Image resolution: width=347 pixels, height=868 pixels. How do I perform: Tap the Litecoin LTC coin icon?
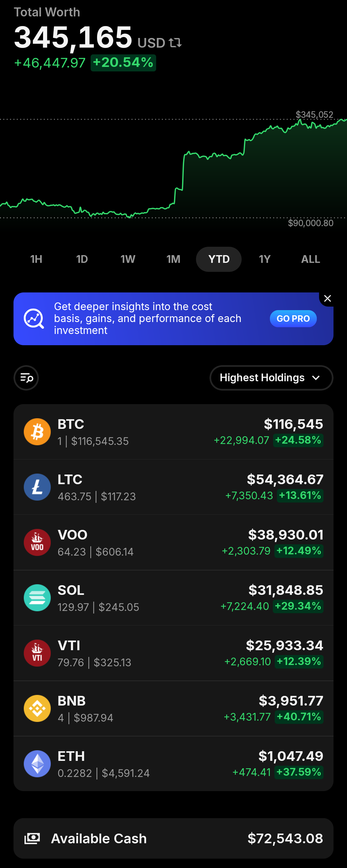pyautogui.click(x=37, y=487)
